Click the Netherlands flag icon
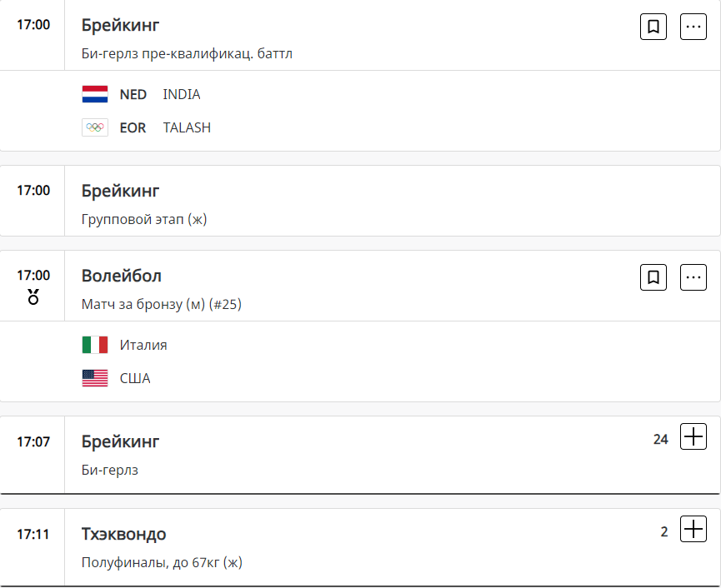721x588 pixels. click(95, 94)
